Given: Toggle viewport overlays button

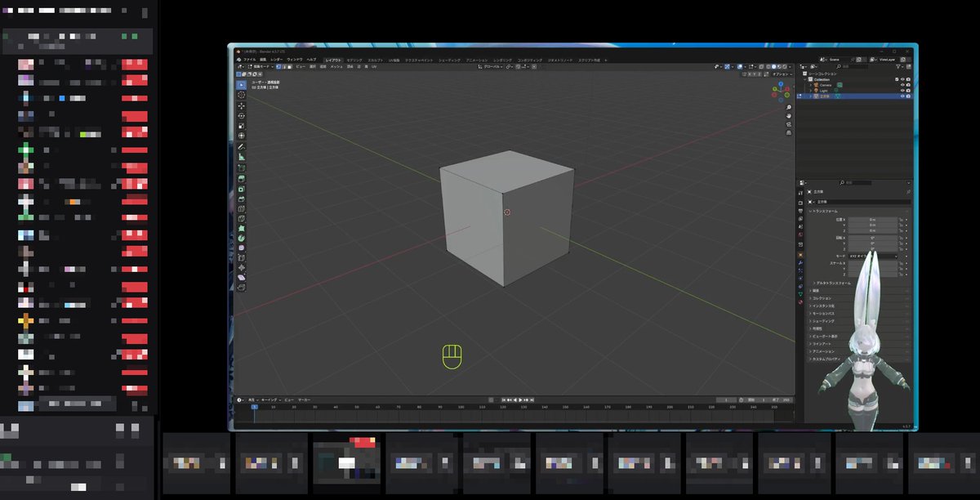Looking at the screenshot, I should [x=739, y=66].
